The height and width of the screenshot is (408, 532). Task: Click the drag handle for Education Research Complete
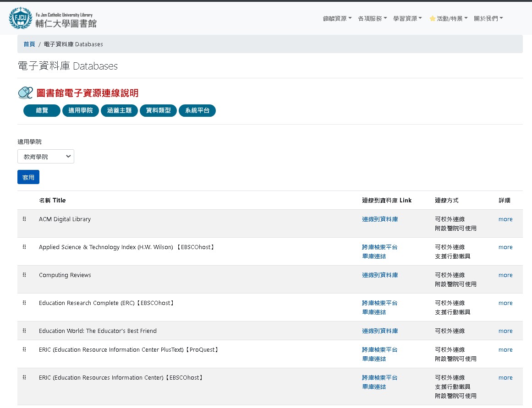(x=24, y=303)
